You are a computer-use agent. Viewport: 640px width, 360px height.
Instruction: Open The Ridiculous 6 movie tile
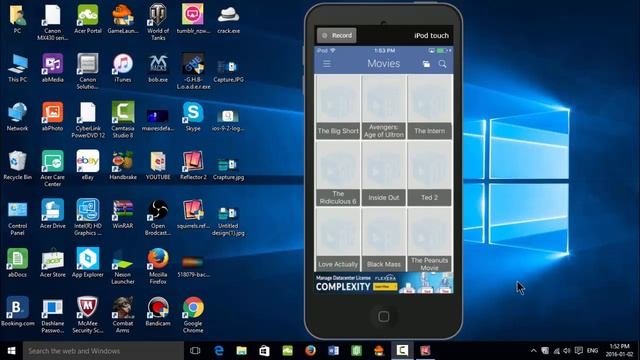(x=338, y=173)
